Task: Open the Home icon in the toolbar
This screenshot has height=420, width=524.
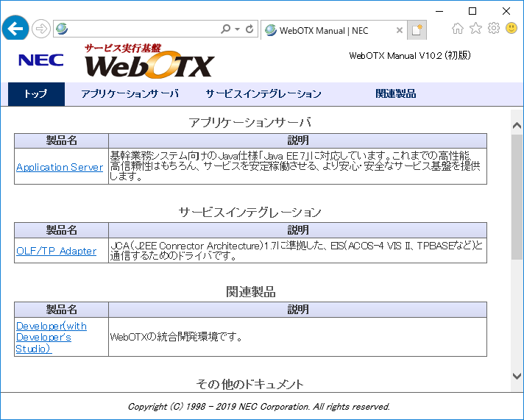Action: [x=458, y=29]
